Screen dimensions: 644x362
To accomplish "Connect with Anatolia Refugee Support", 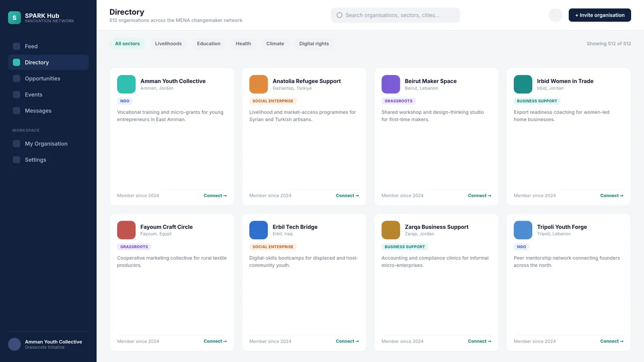I will [x=347, y=196].
